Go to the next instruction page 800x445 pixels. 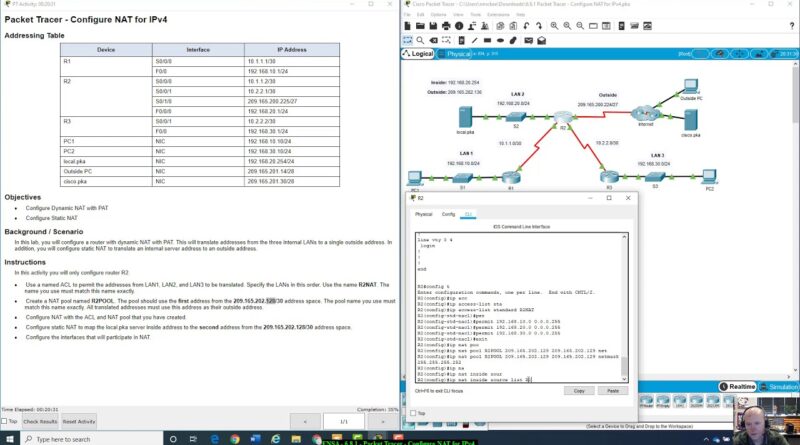pos(383,422)
